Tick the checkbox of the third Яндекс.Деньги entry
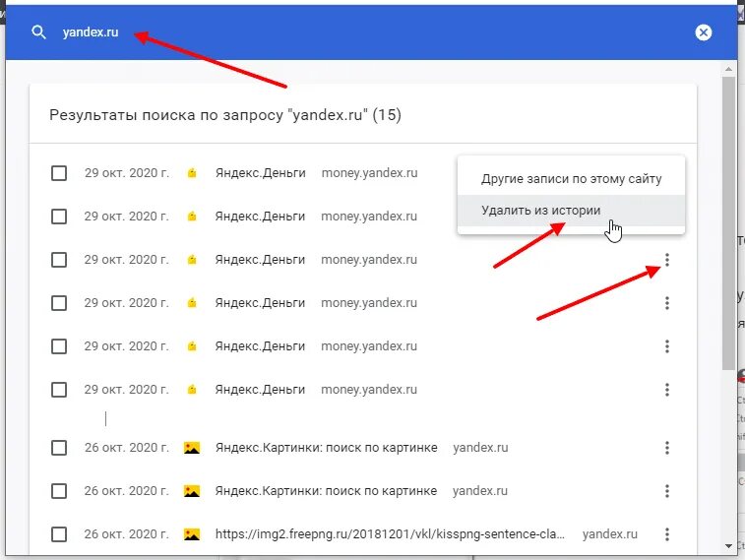This screenshot has width=745, height=560. click(x=59, y=260)
